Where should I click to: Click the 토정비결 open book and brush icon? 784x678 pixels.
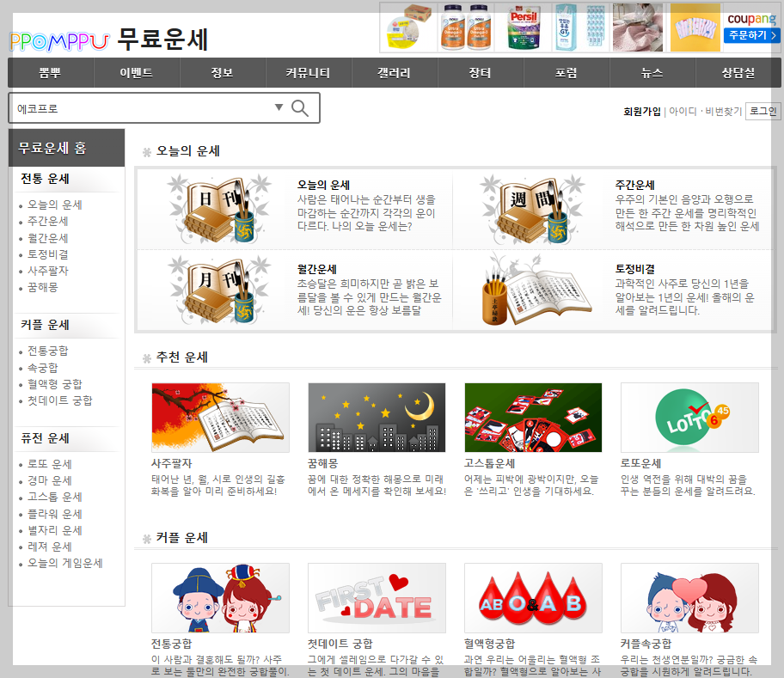click(x=536, y=290)
